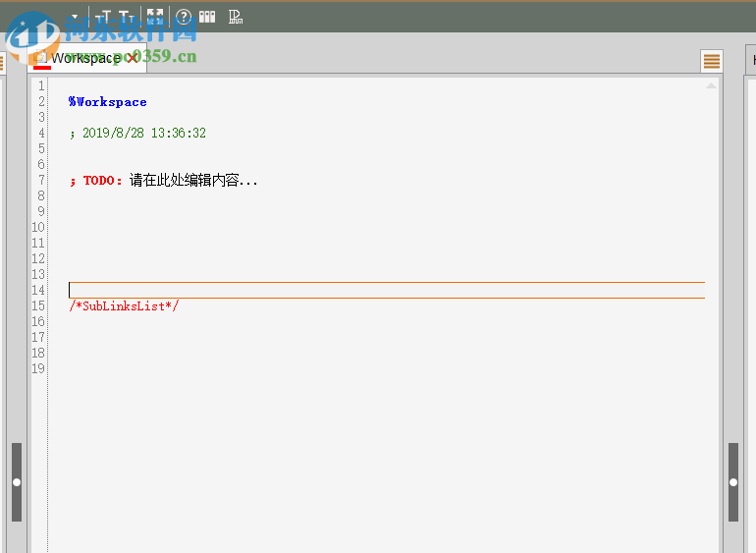Click the date comment 2019/8/28 13:36:32
This screenshot has width=756, height=553.
coord(137,134)
